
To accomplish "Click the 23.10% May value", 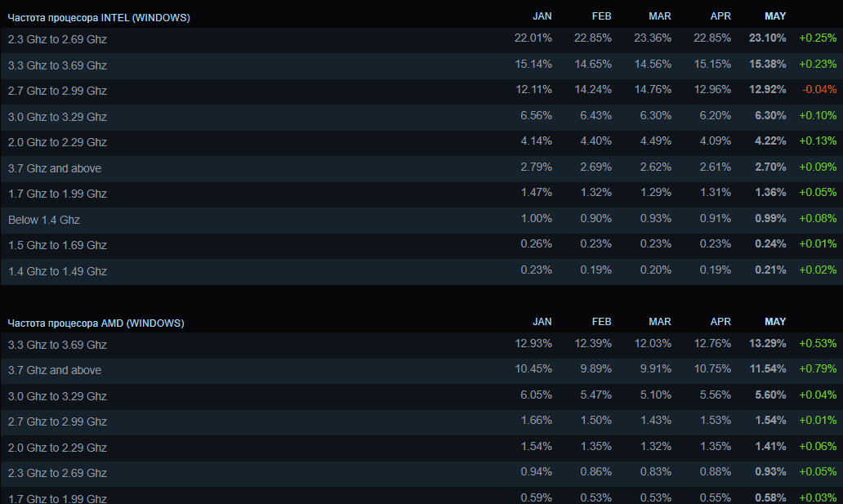I will pyautogui.click(x=767, y=39).
